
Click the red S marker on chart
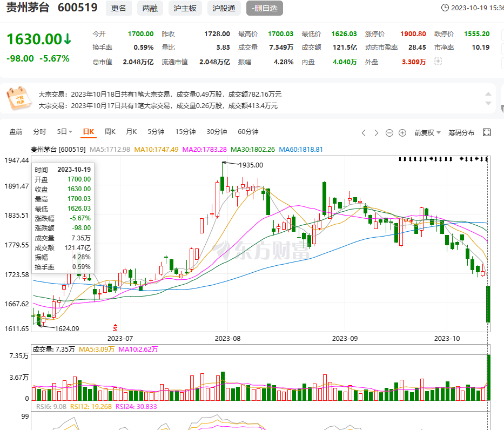coord(115,327)
